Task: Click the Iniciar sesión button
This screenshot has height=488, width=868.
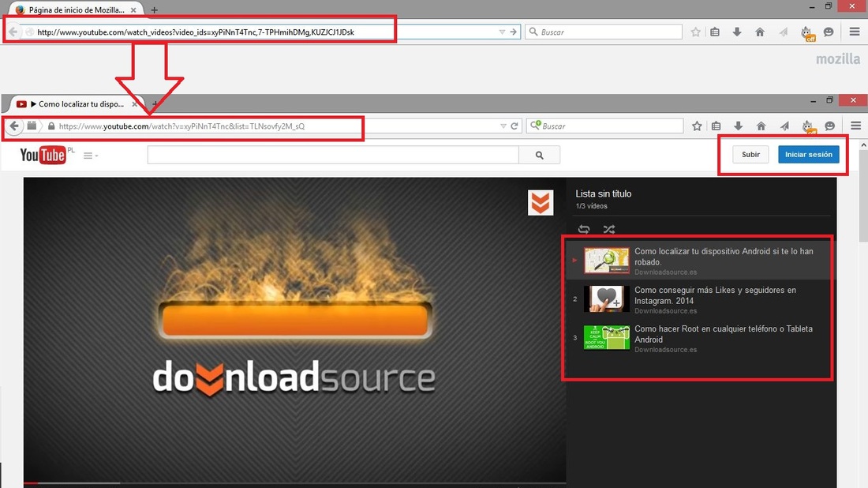Action: click(808, 155)
